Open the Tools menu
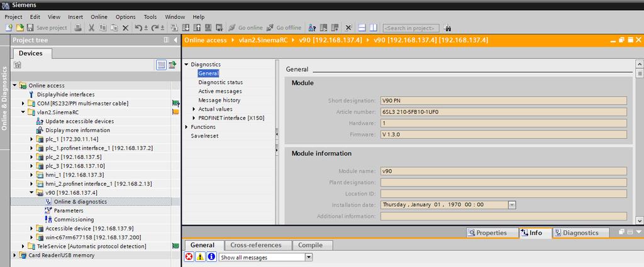 pyautogui.click(x=150, y=17)
